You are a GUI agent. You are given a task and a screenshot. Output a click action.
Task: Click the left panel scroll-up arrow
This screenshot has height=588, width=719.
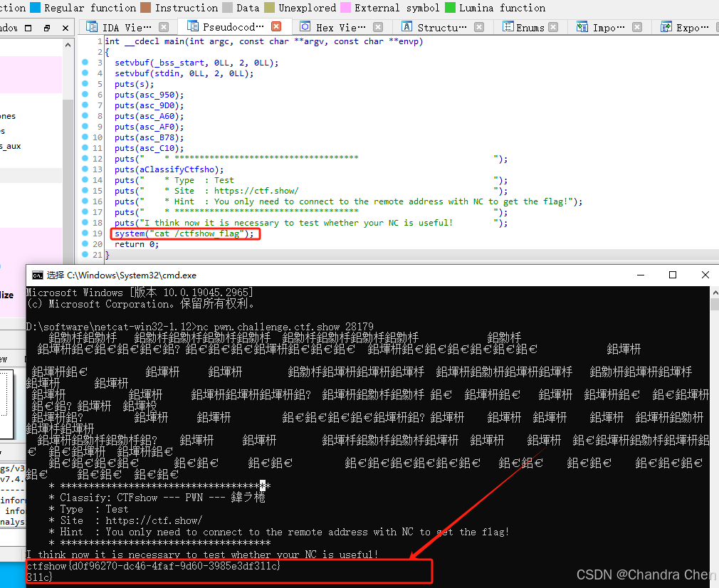coord(68,45)
